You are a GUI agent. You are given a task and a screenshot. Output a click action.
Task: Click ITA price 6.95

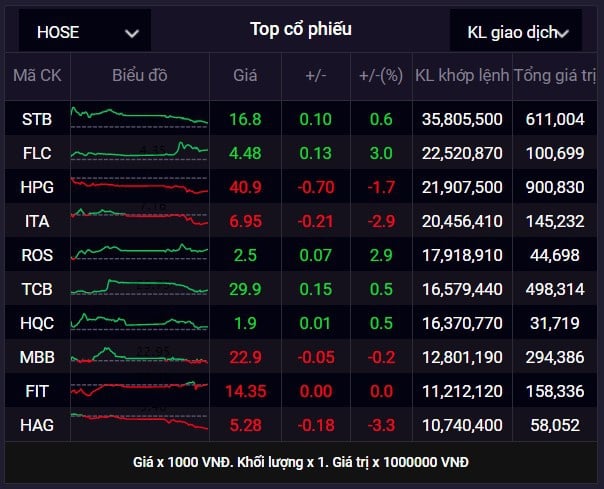[x=245, y=221]
